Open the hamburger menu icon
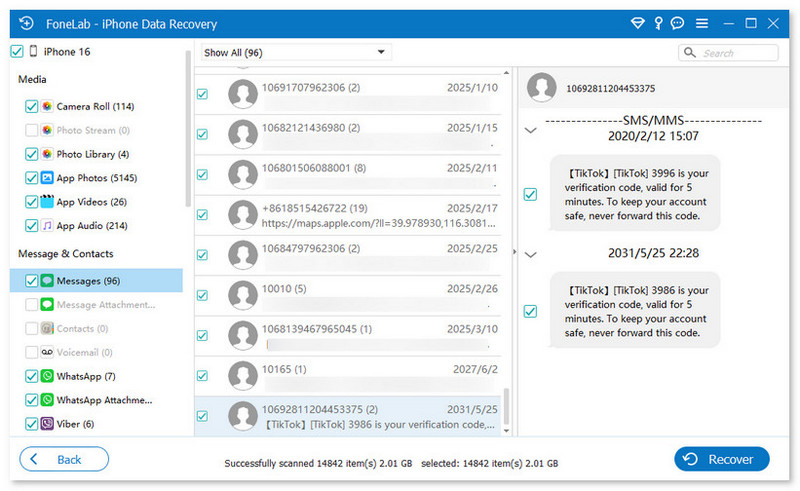800x491 pixels. click(x=702, y=23)
